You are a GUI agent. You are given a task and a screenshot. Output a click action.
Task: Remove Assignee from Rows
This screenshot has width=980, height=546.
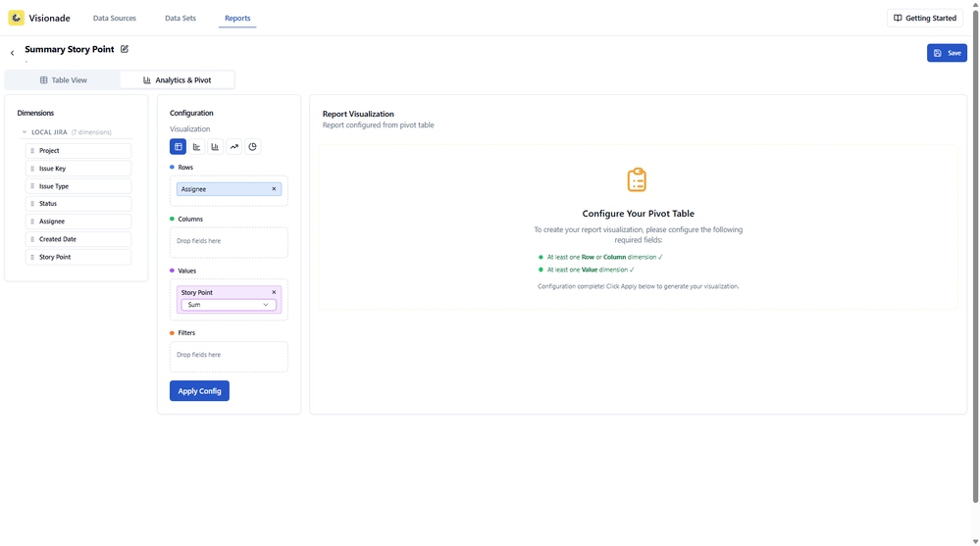click(x=274, y=188)
